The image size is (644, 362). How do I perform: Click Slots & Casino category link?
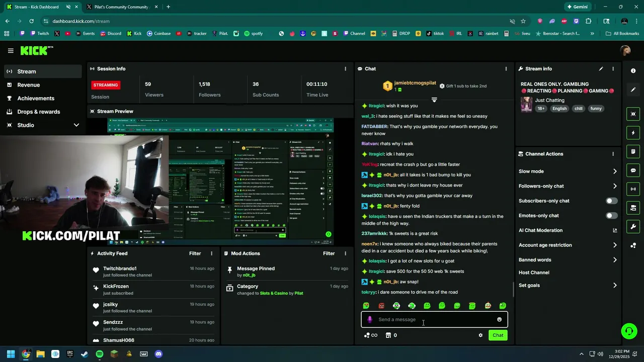tap(273, 293)
